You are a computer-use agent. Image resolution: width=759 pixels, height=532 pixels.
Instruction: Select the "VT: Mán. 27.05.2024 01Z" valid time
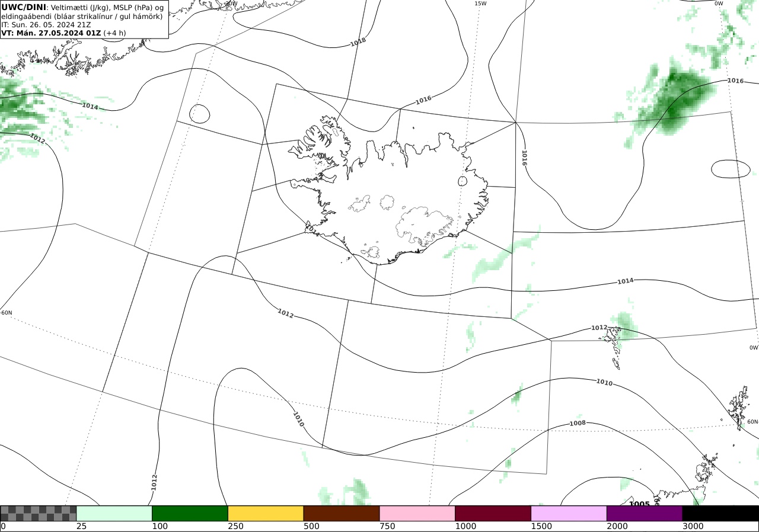pos(51,33)
